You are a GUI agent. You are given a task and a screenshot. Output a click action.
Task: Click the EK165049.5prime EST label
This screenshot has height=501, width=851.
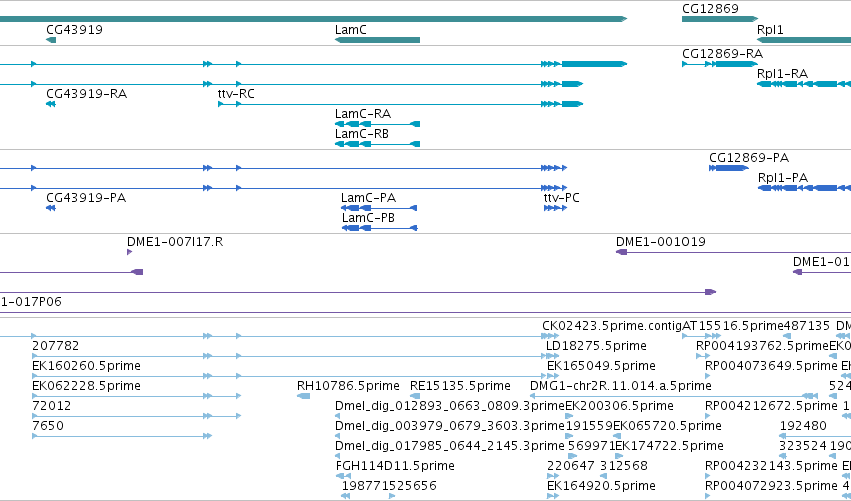pos(601,366)
